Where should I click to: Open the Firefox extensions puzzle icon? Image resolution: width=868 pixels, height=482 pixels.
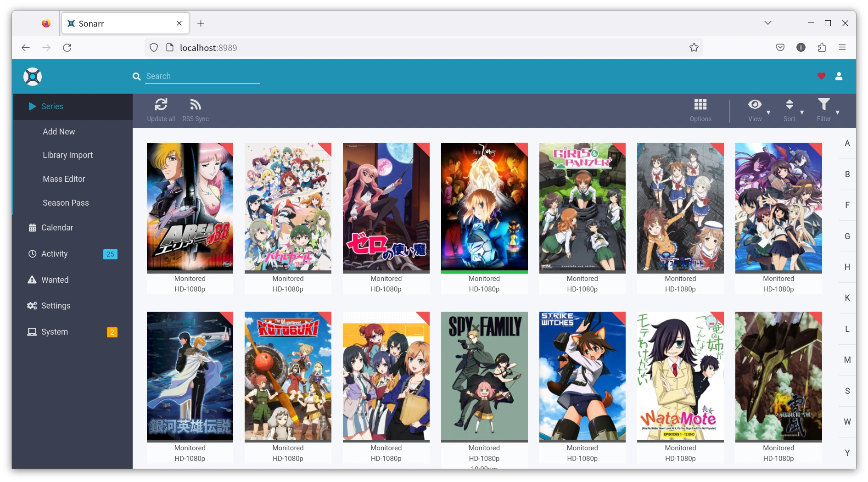tap(822, 48)
